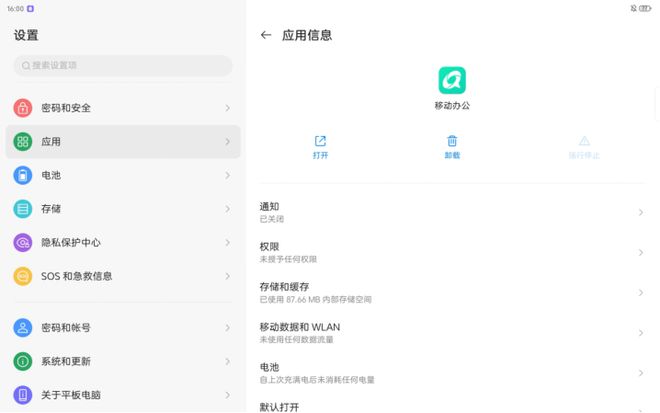Tap the 打开 open icon
Image resolution: width=660 pixels, height=413 pixels.
pos(320,141)
